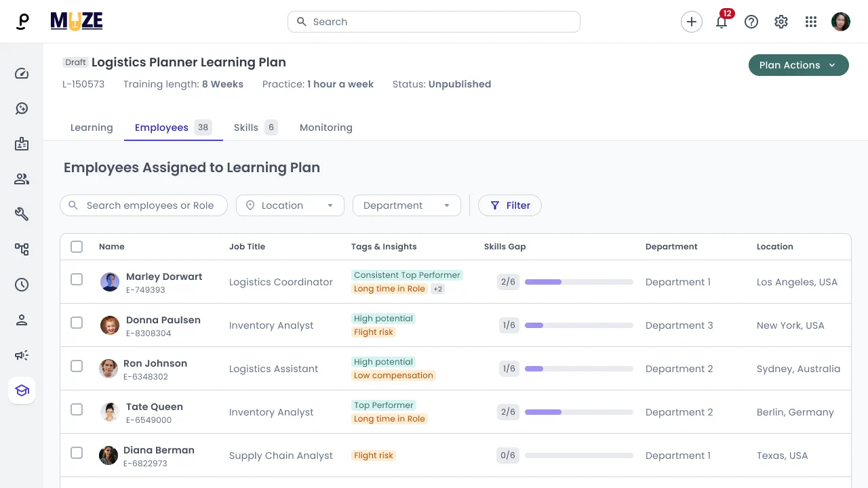
Task: Open Marley Dorwart's employee name link
Action: [x=164, y=277]
